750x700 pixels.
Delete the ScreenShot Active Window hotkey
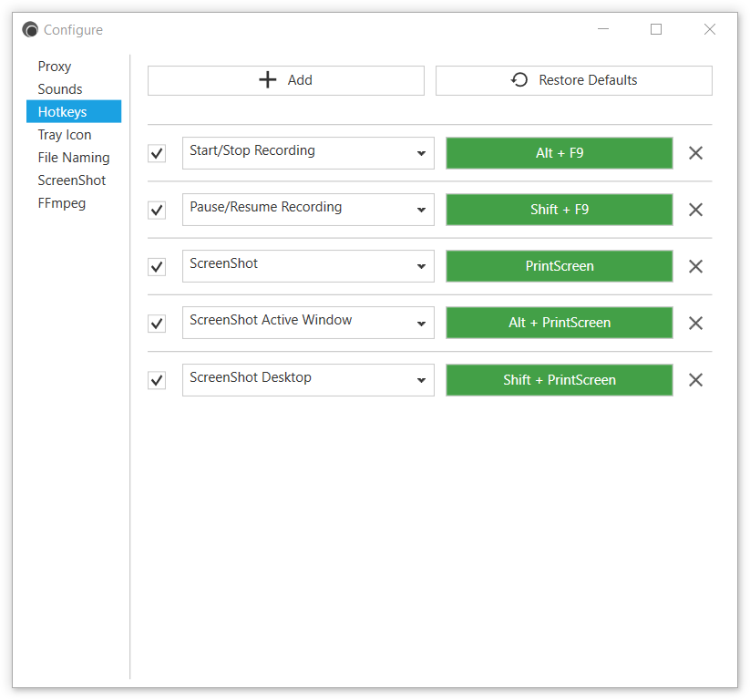(x=695, y=323)
